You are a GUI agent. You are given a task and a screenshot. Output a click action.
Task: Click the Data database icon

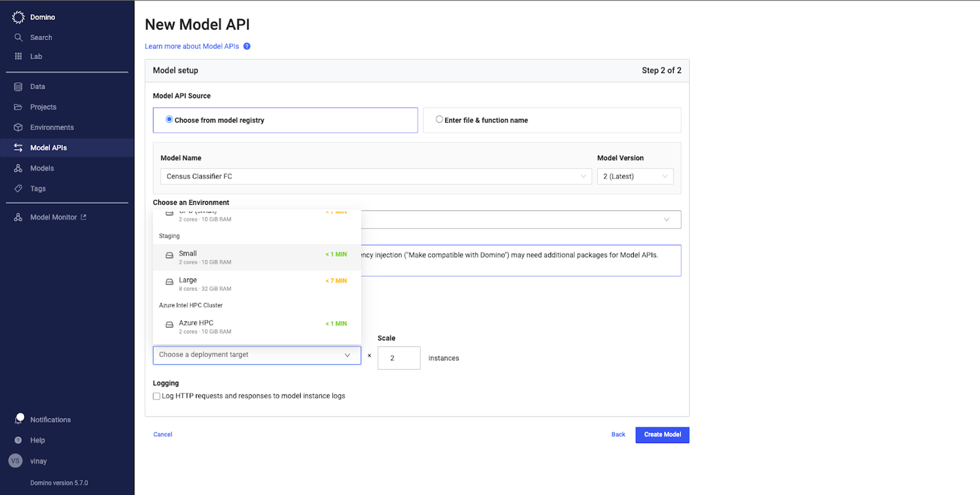[18, 87]
